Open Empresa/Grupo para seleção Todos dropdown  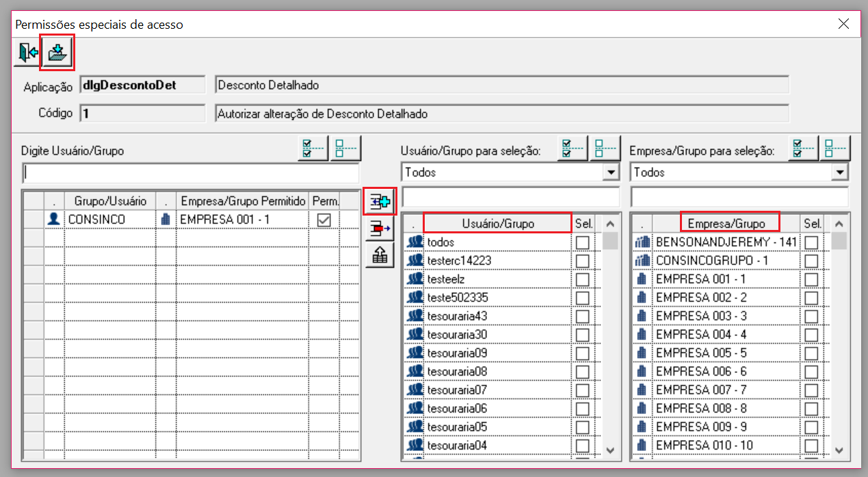[841, 172]
